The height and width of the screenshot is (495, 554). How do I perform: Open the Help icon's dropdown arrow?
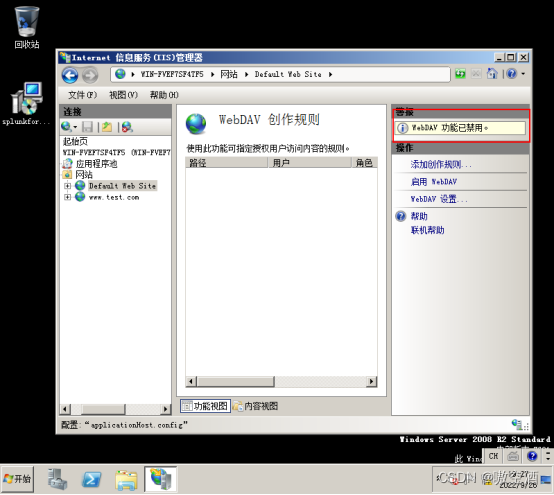(x=523, y=74)
